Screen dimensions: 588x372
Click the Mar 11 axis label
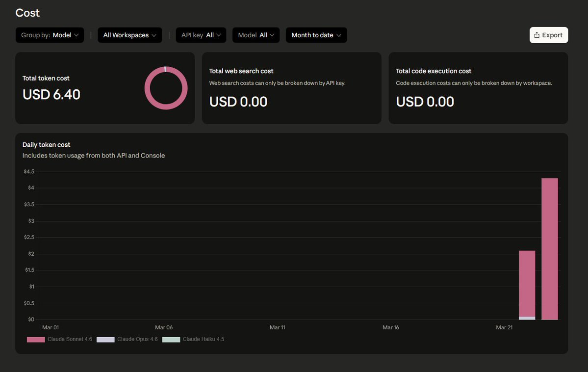click(277, 327)
